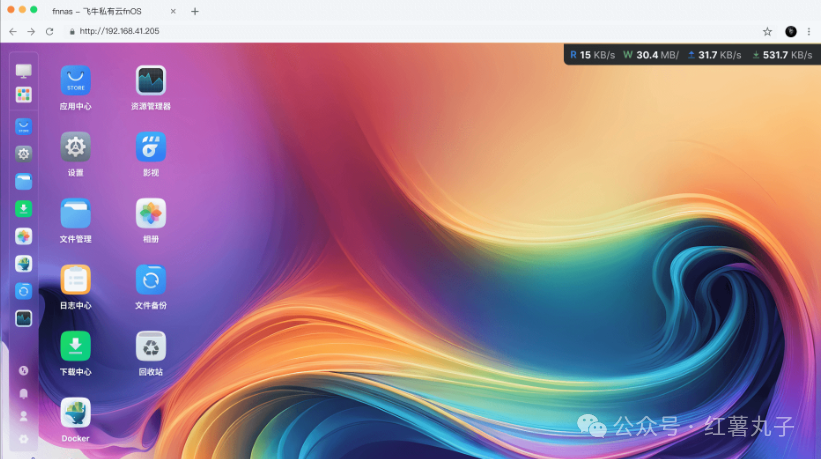Screen dimensions: 821x459
Task: Click the notification bell icon in sidebar
Action: pos(24,394)
